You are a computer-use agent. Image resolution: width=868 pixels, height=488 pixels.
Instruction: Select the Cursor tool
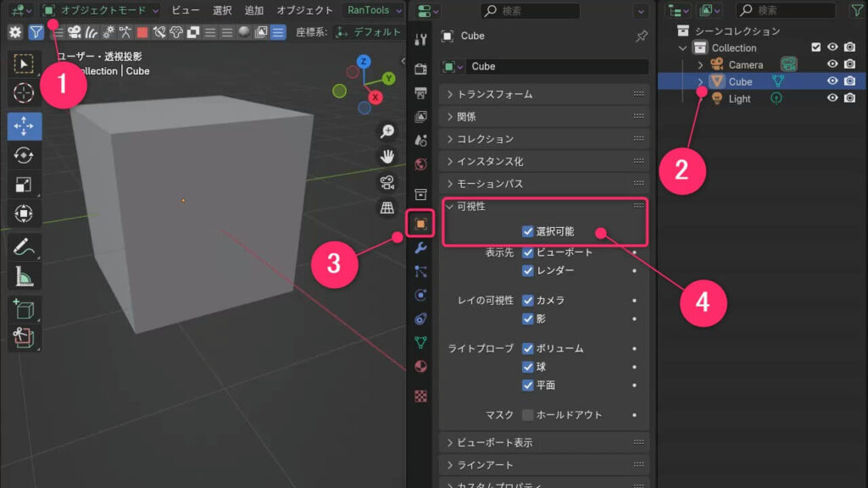click(24, 93)
